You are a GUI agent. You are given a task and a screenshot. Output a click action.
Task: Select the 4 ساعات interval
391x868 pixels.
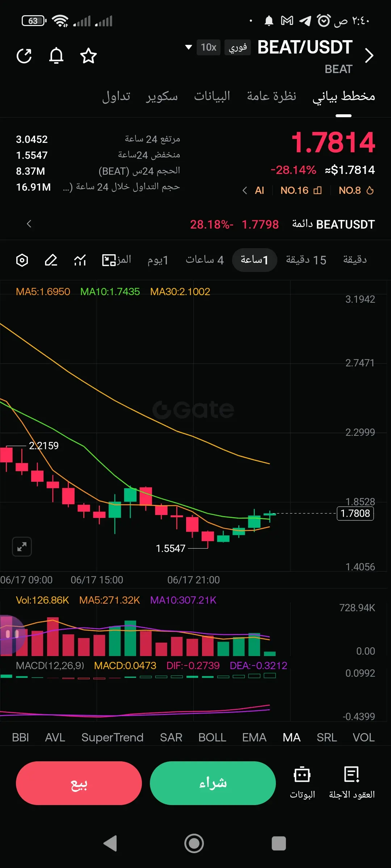coord(205,260)
